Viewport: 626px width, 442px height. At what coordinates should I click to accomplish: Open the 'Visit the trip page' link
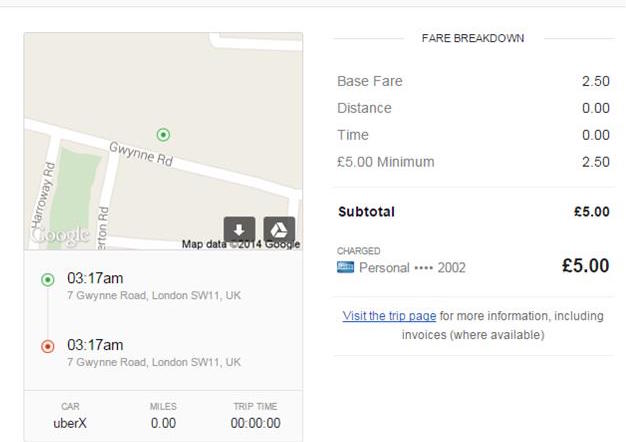(389, 316)
